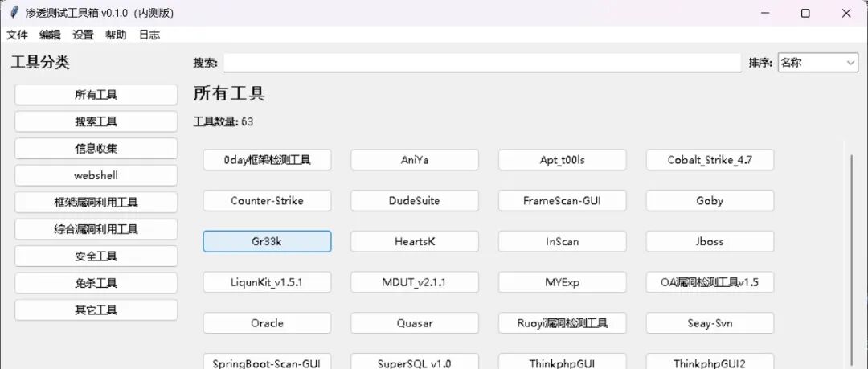The height and width of the screenshot is (369, 868).
Task: Launch the Quasar tool
Action: point(415,323)
